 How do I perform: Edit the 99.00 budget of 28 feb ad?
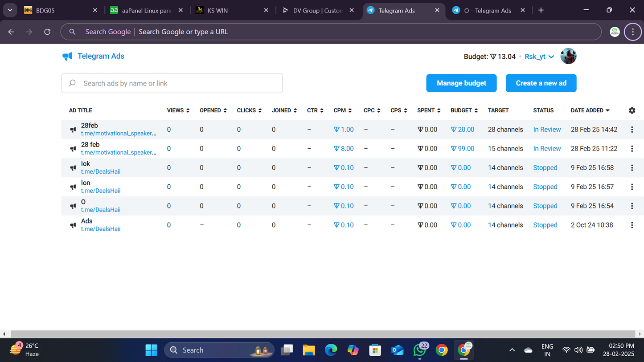pyautogui.click(x=462, y=149)
